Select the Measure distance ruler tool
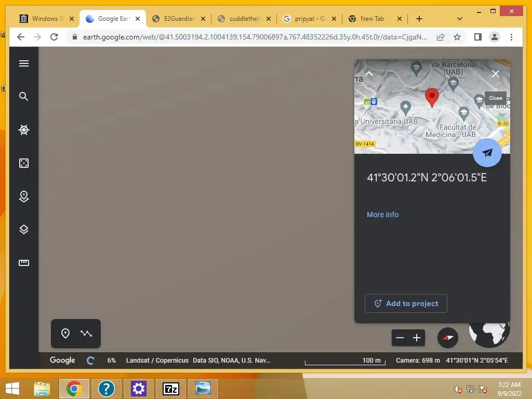Screen dimensions: 532x399 point(24,262)
